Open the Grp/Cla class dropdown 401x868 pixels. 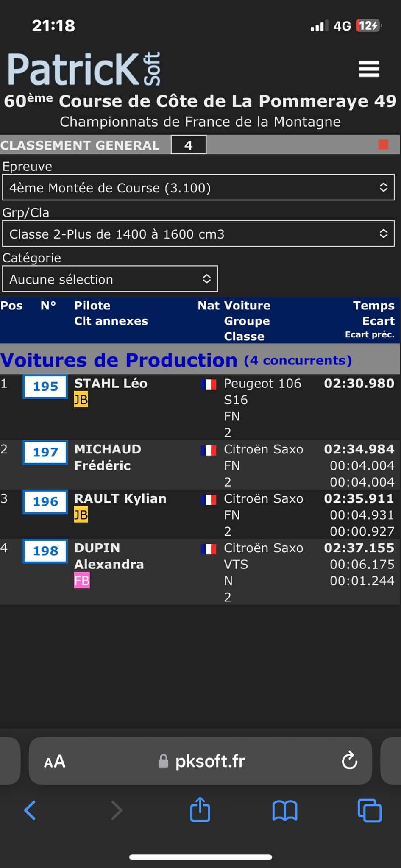198,234
